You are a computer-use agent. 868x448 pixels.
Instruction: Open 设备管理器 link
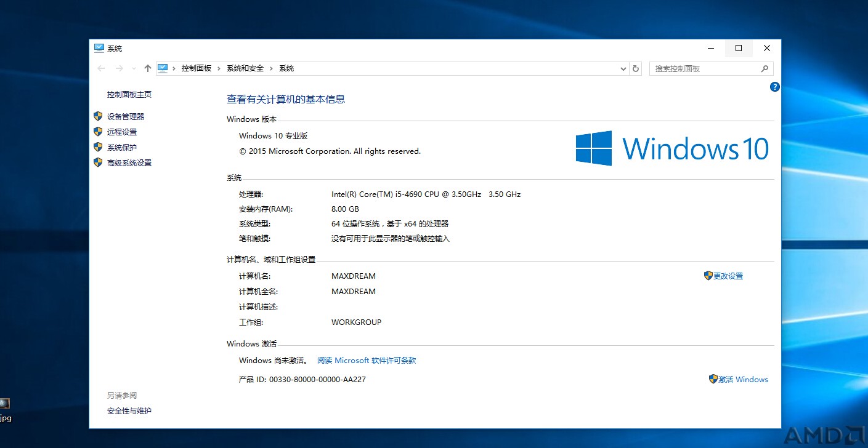coord(126,116)
